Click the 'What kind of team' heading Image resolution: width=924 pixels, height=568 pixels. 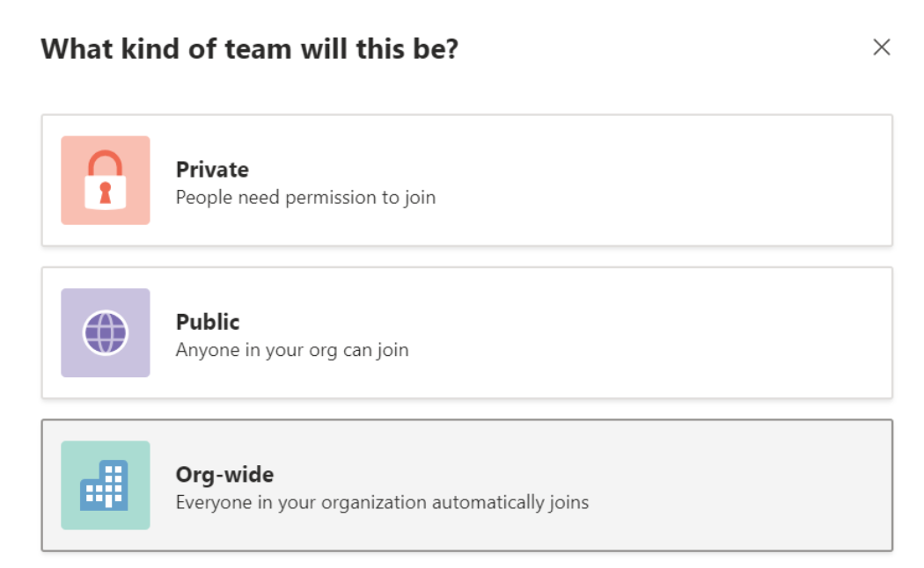[249, 48]
